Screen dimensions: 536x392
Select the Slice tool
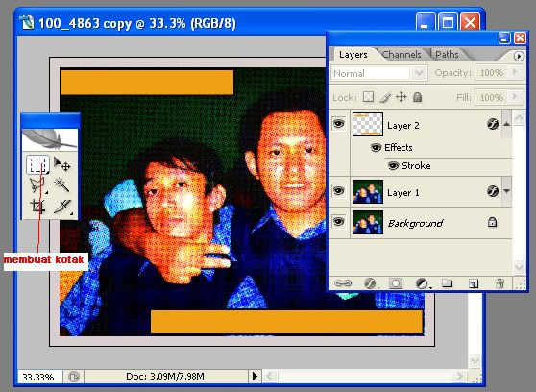point(62,207)
